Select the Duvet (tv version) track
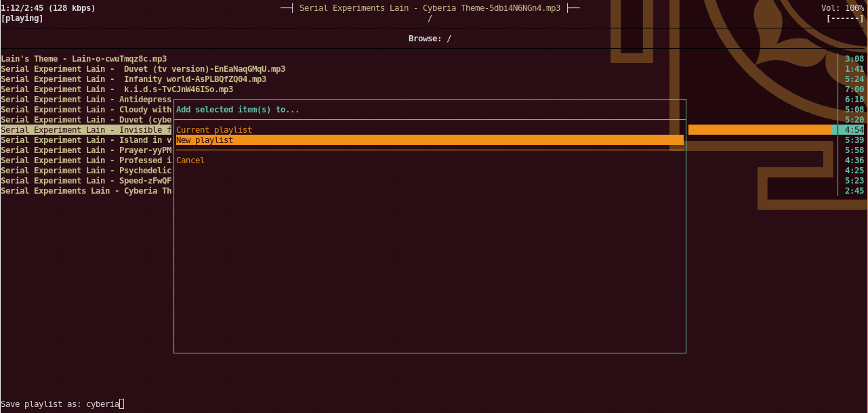868x413 pixels. (x=143, y=69)
